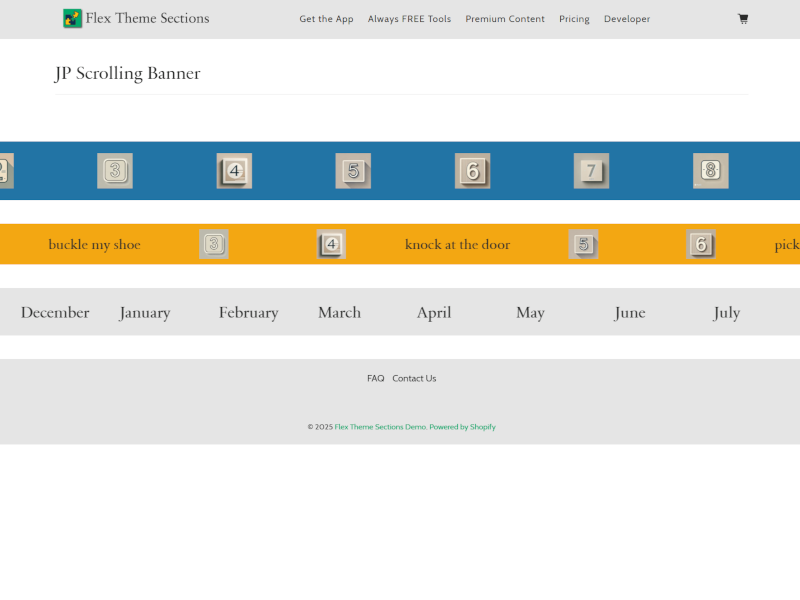Click 'March' in the months banner
800x600 pixels.
[x=339, y=312]
